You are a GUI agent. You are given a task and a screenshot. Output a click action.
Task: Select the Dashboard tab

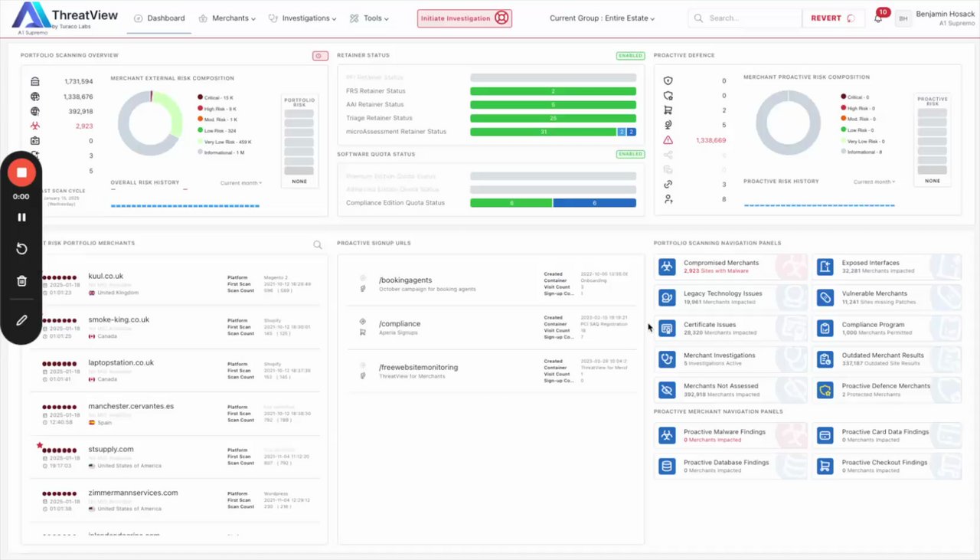point(159,18)
